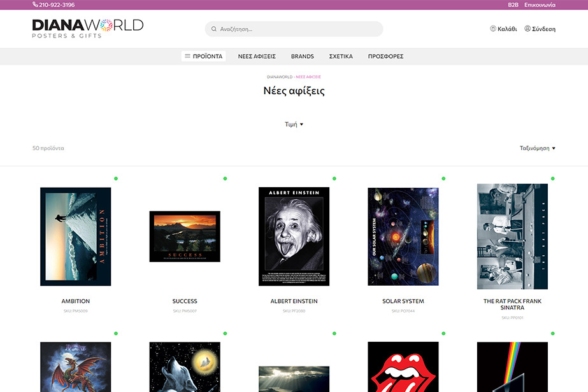Open the Albert Einstein poster thumbnail
The image size is (588, 392).
point(294,237)
